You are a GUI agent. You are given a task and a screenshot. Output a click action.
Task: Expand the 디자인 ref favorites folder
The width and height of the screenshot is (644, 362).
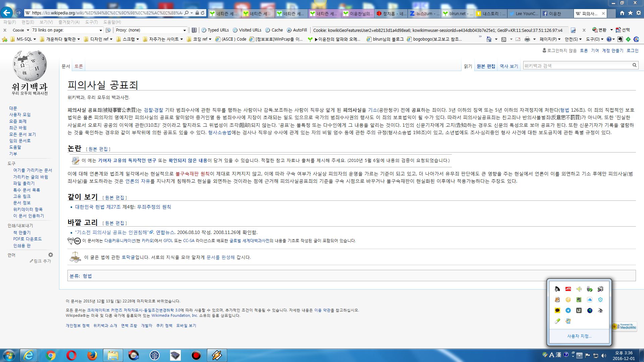pos(98,39)
